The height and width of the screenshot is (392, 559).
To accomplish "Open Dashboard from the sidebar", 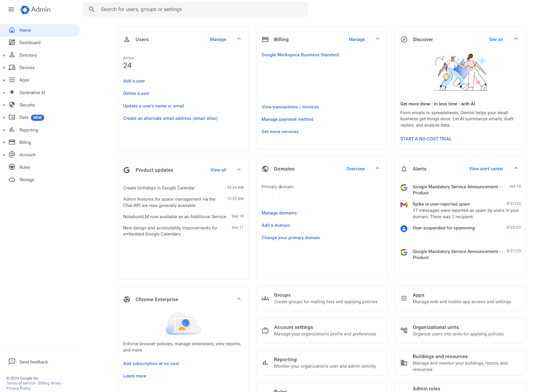I will coord(30,43).
